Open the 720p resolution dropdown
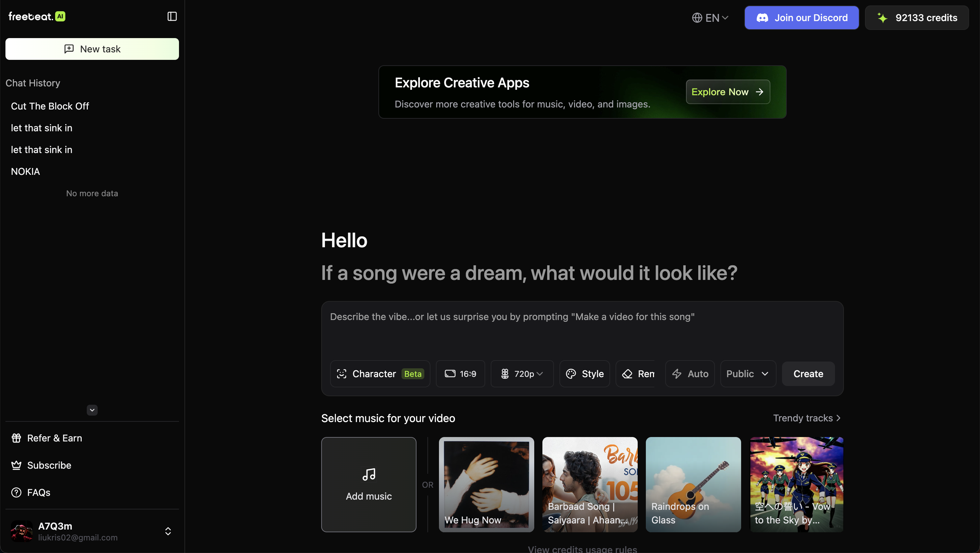 (x=522, y=374)
